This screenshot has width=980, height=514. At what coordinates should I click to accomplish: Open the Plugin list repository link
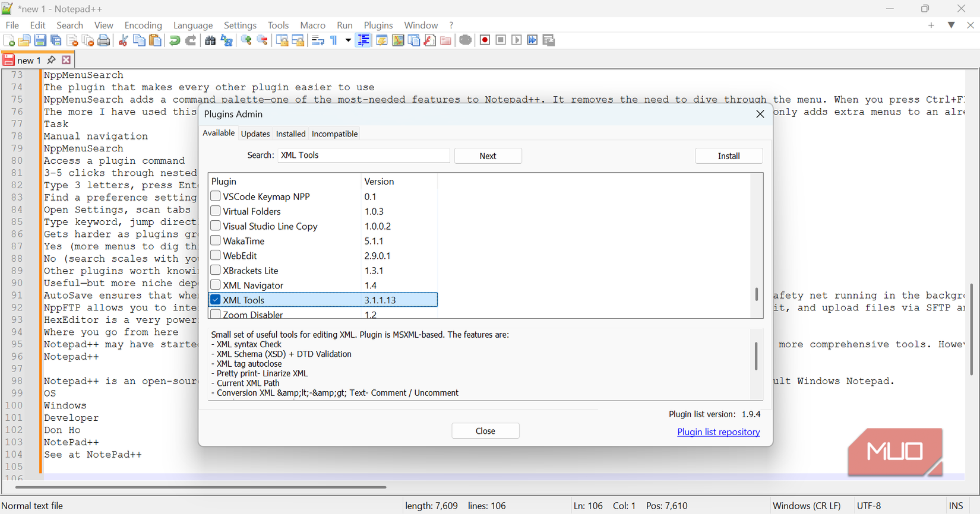[719, 432]
